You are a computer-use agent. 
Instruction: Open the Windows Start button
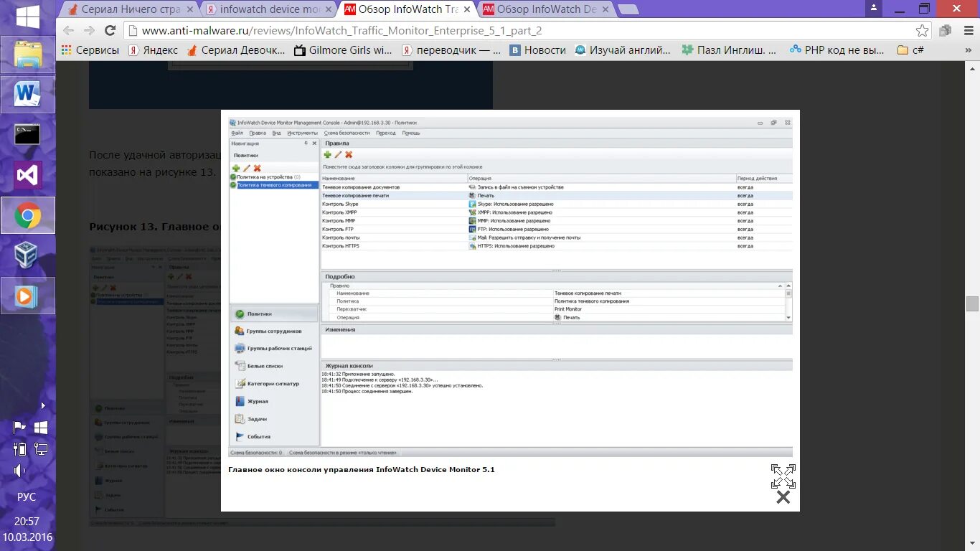28,16
